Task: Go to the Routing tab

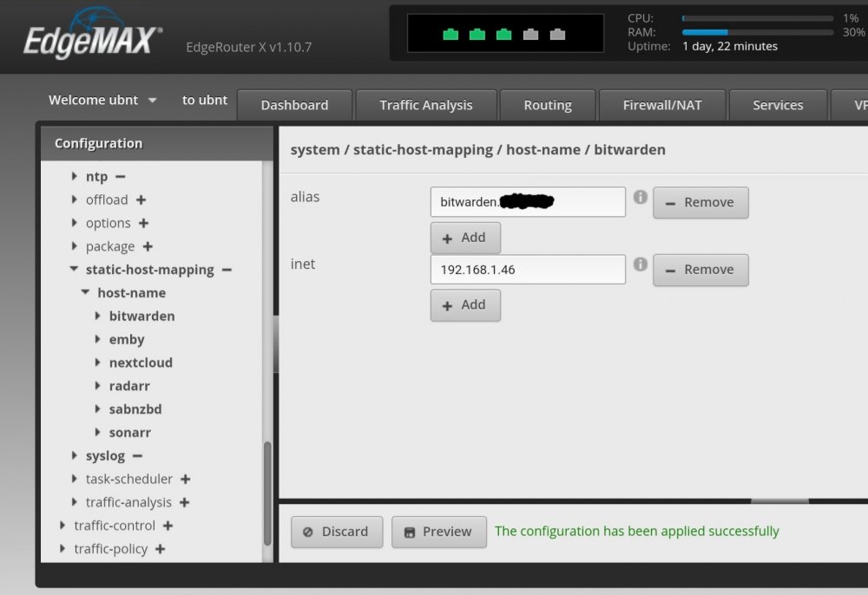Action: pos(548,105)
